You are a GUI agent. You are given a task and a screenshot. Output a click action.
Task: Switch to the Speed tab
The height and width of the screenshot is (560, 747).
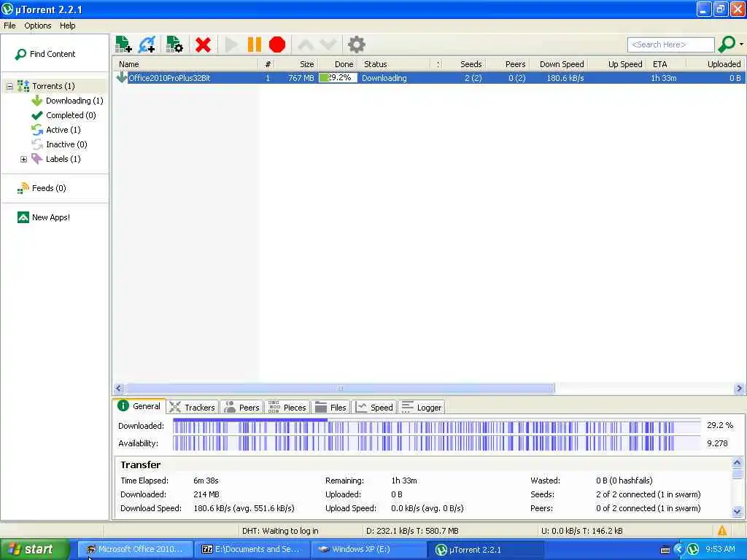pyautogui.click(x=375, y=408)
